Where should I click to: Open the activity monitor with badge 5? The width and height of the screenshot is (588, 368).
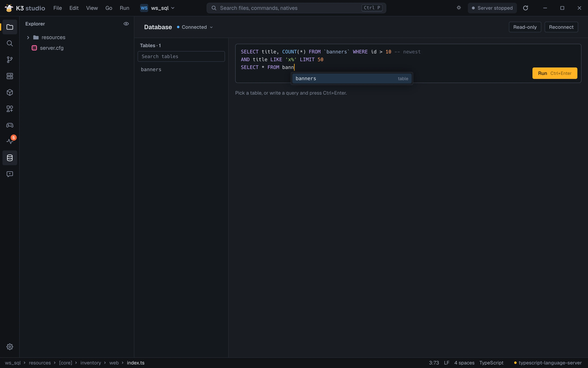click(x=10, y=141)
